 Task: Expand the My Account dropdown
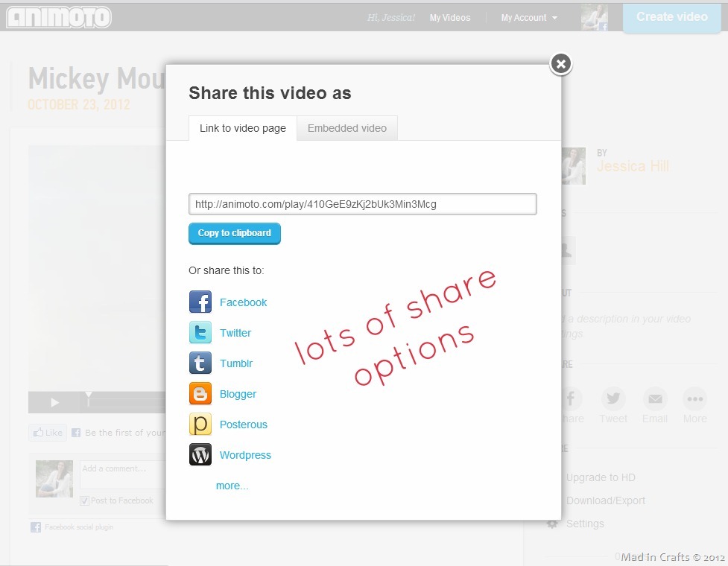pos(529,18)
